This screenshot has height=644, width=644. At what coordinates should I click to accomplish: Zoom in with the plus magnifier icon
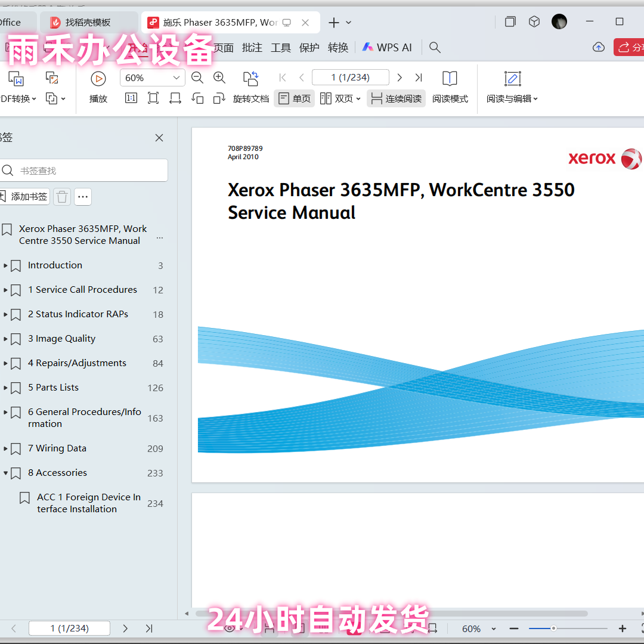click(x=219, y=78)
